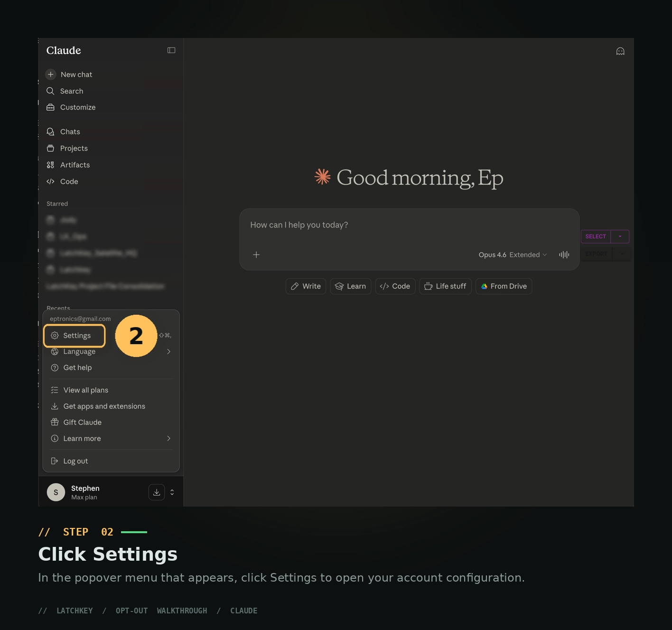Click the plus attachment icon in the prompt box

(256, 255)
